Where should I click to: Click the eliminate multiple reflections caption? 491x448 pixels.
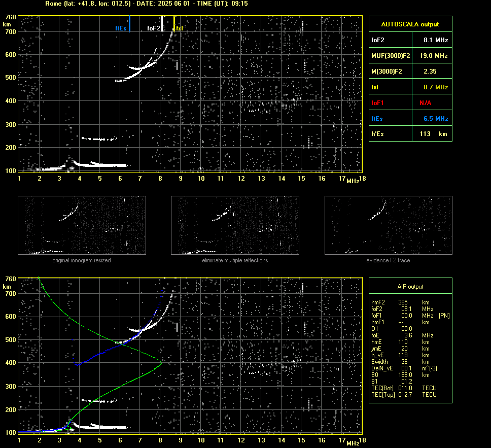click(235, 260)
